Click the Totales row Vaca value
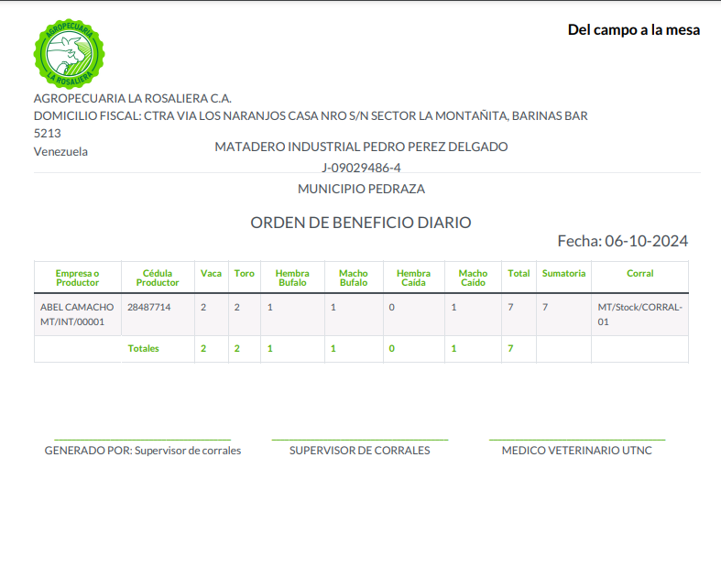The image size is (721, 588). [x=203, y=348]
